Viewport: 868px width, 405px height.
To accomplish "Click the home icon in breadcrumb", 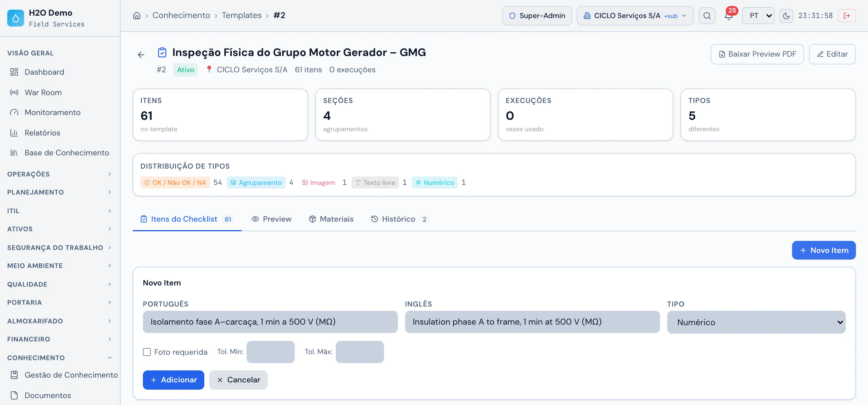I will coord(137,15).
